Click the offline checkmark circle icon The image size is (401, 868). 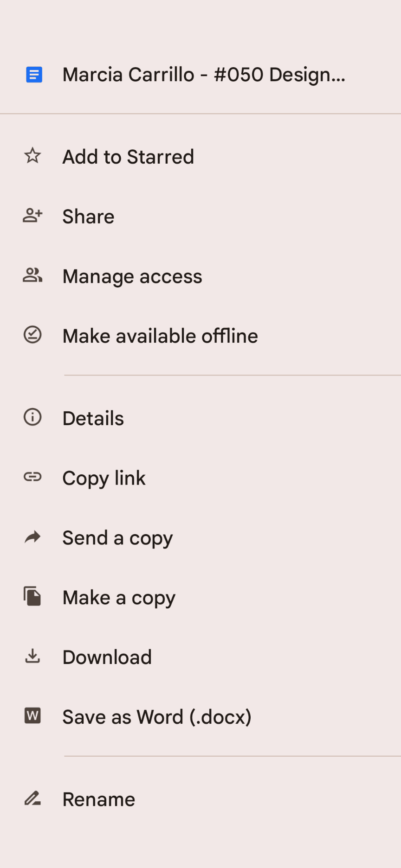click(32, 335)
